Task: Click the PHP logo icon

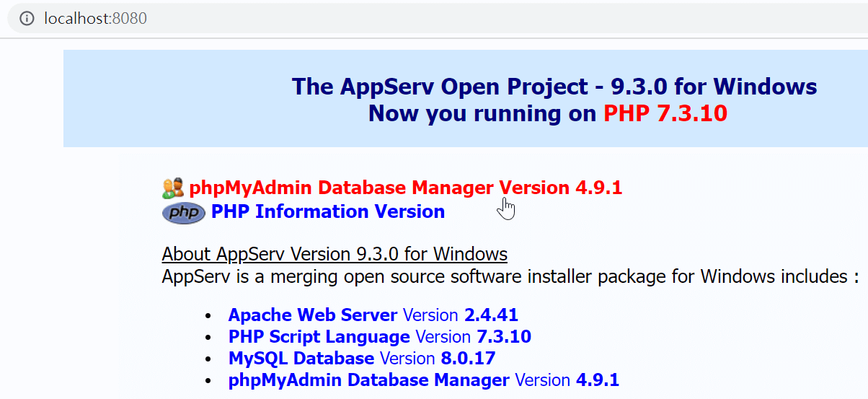Action: [184, 213]
